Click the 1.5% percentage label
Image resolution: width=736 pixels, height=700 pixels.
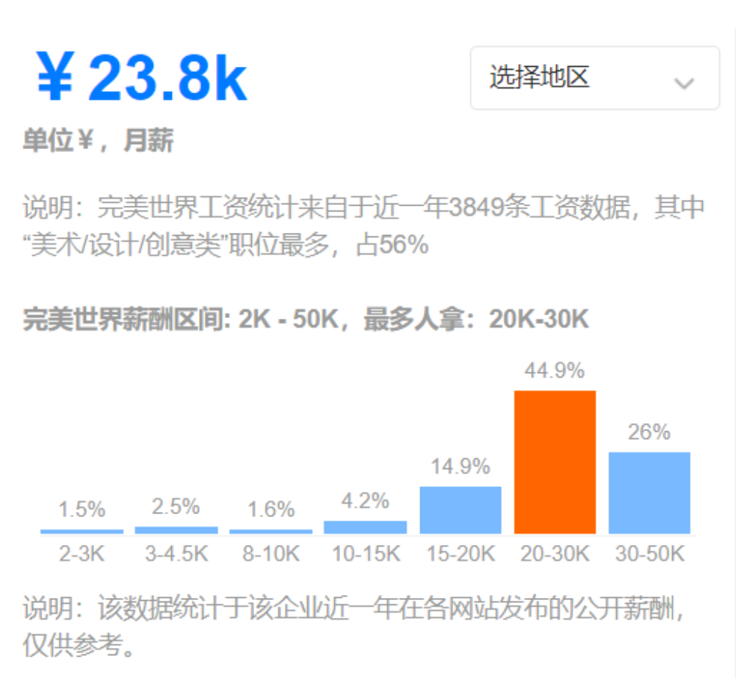coord(82,509)
